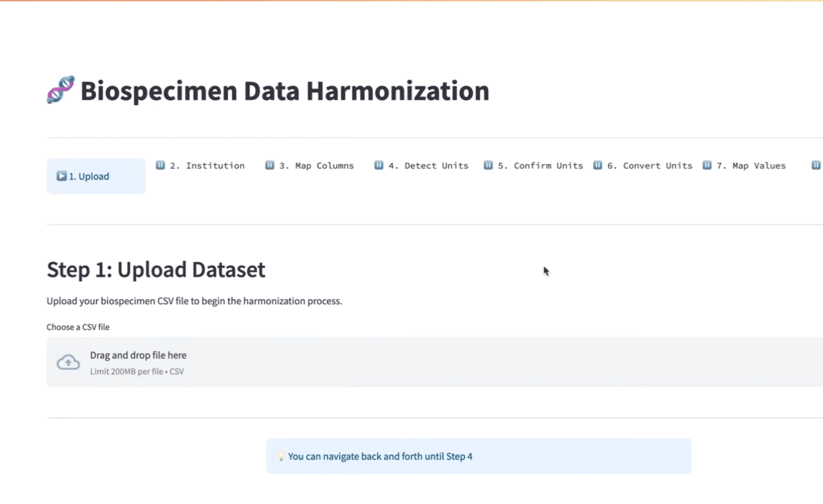Click the cut-off step icon after Map Values

pyautogui.click(x=816, y=165)
